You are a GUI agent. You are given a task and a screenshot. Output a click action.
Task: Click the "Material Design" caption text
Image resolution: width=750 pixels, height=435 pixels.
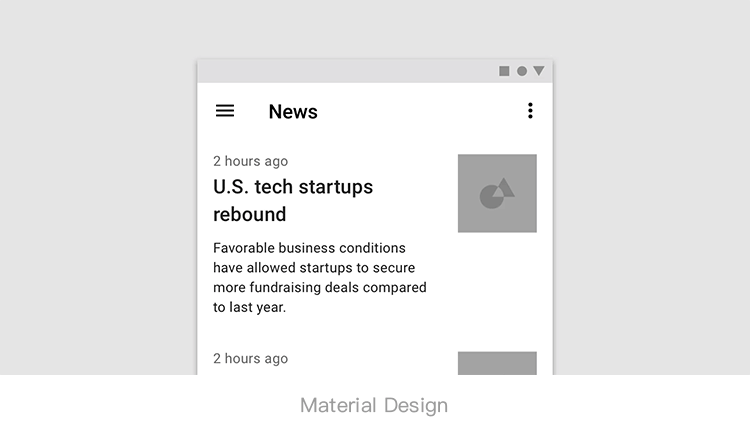(374, 405)
